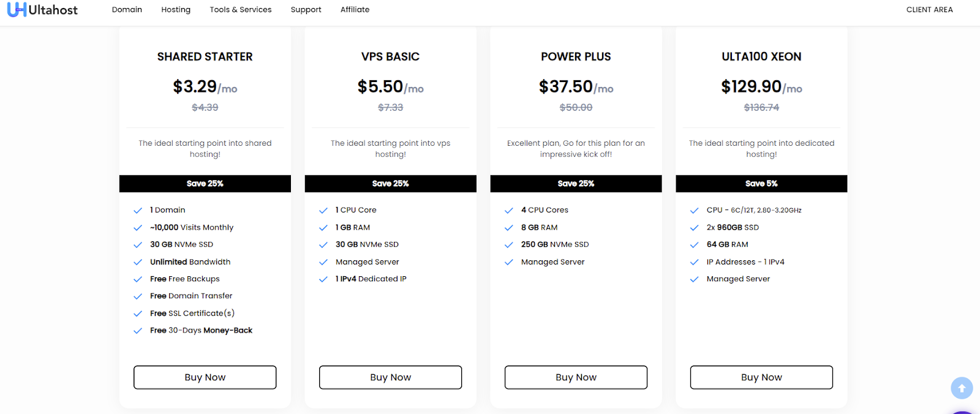Buy the VPS Basic plan
Screen dimensions: 980x414
(390, 377)
